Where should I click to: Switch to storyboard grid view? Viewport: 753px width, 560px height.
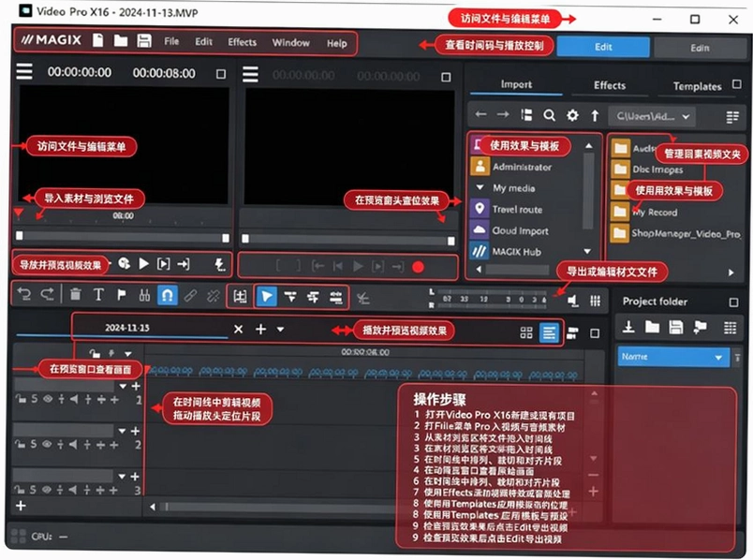526,332
